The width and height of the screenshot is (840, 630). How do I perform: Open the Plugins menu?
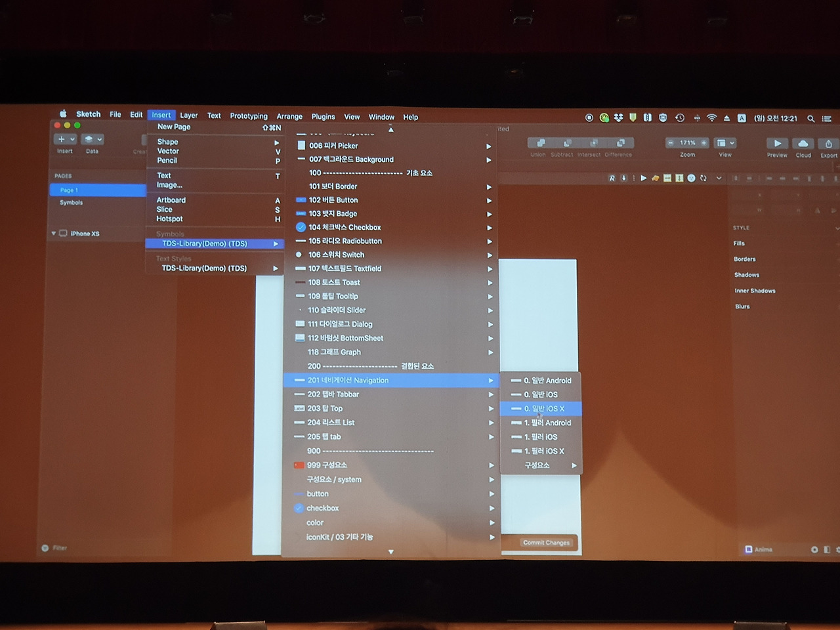[x=323, y=117]
